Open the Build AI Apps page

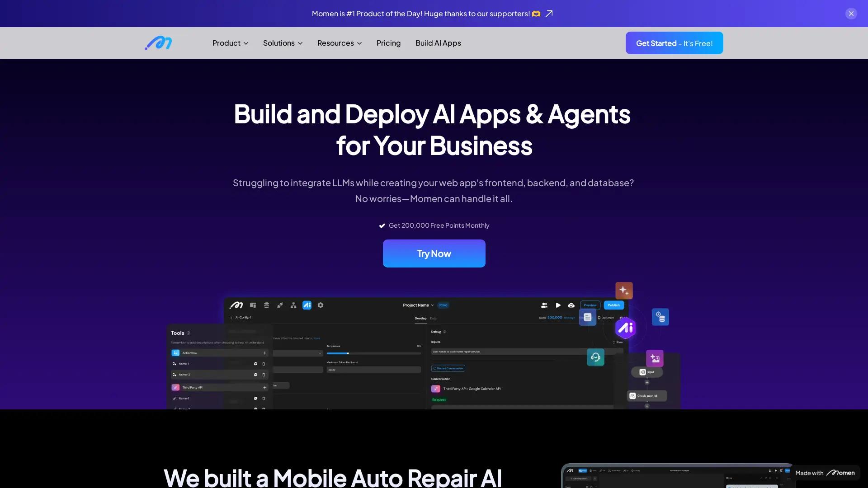click(x=438, y=43)
